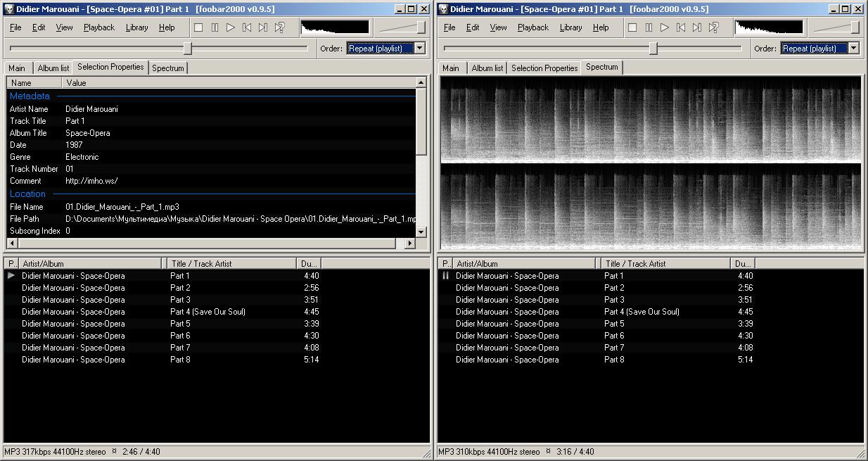Viewport: 868px width, 461px height.
Task: Click volume slider handle in left window
Action: (x=421, y=27)
